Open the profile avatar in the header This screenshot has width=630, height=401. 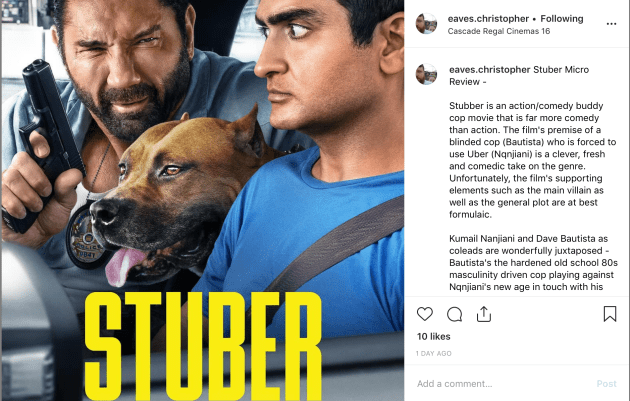coord(426,24)
